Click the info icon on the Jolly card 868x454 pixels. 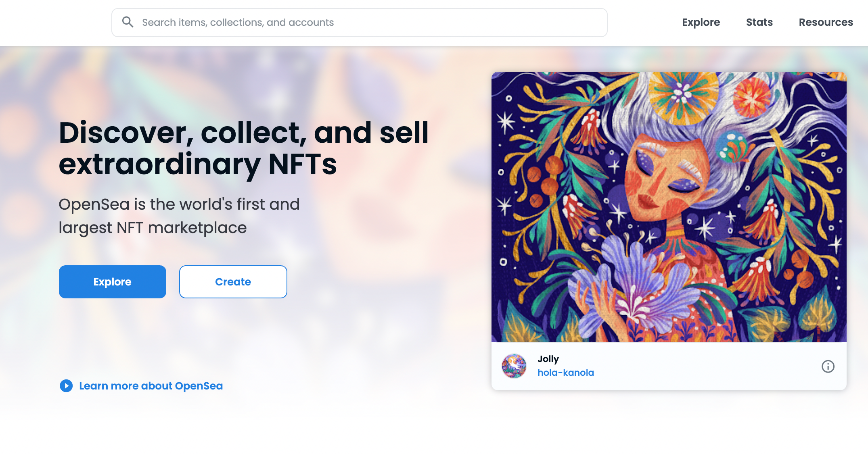coord(828,367)
